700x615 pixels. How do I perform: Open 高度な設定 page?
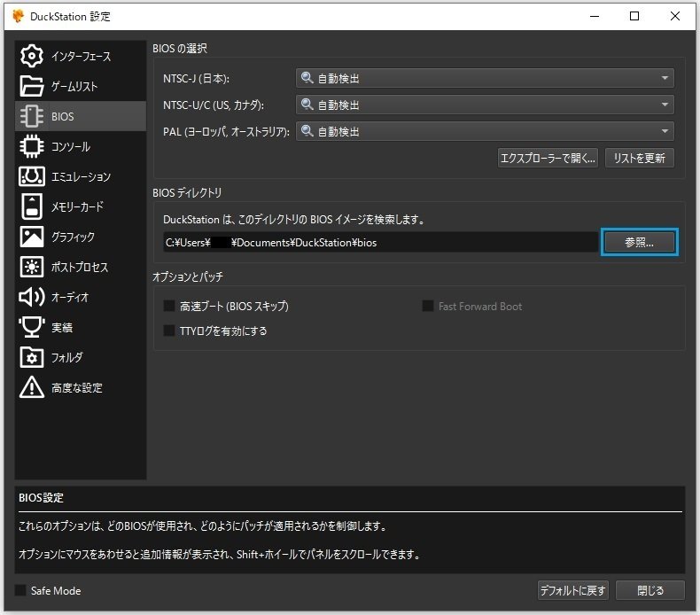[x=81, y=387]
